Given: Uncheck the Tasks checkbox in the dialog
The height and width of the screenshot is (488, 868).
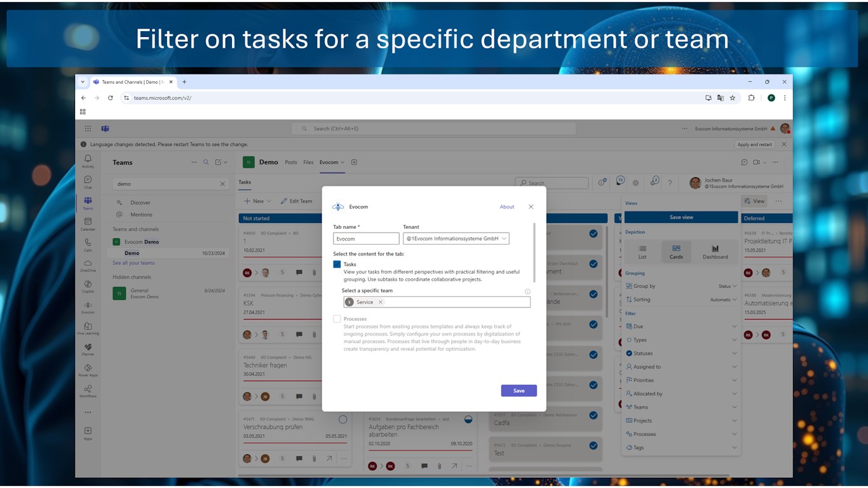Looking at the screenshot, I should 337,264.
